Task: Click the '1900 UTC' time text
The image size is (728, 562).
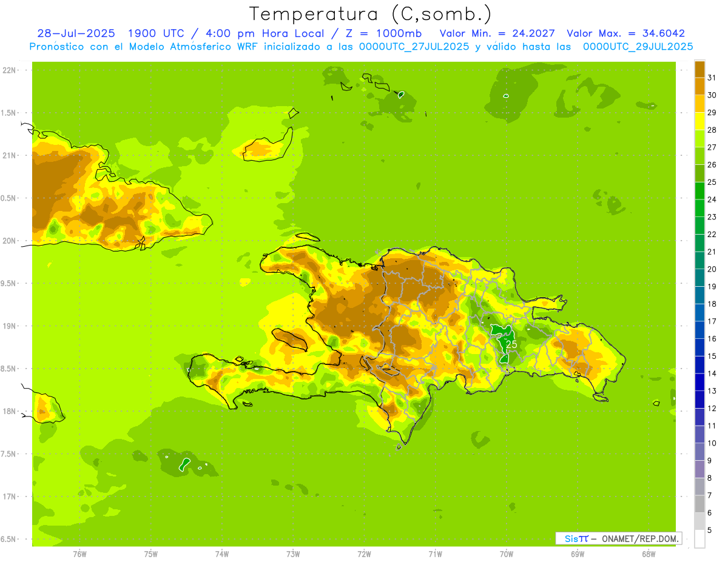Action: (x=156, y=33)
